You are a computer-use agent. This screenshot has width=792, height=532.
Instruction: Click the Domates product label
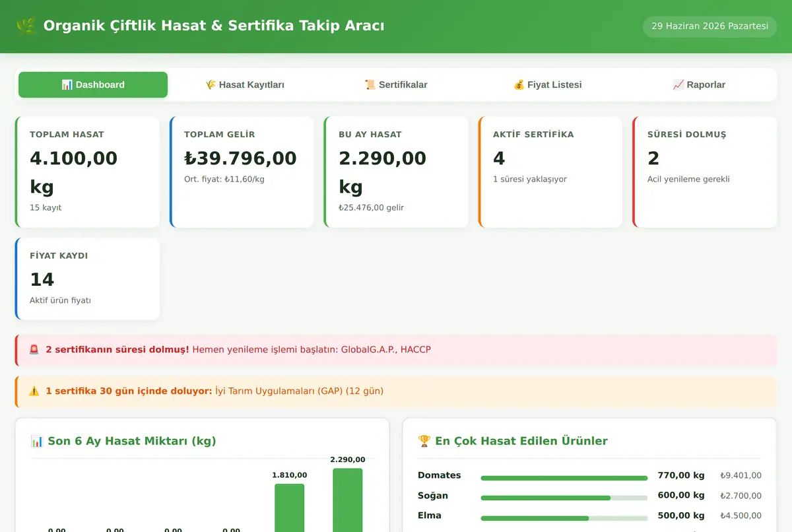(x=440, y=475)
